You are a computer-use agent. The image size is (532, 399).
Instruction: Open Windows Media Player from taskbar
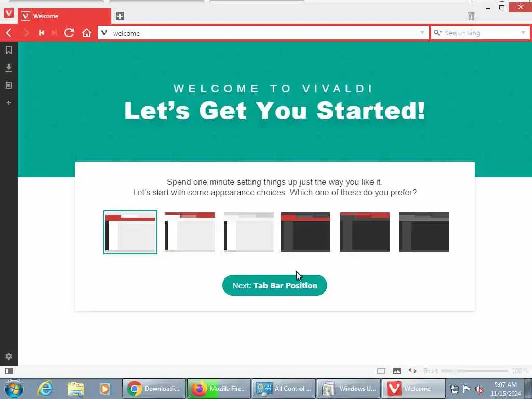[x=105, y=389]
